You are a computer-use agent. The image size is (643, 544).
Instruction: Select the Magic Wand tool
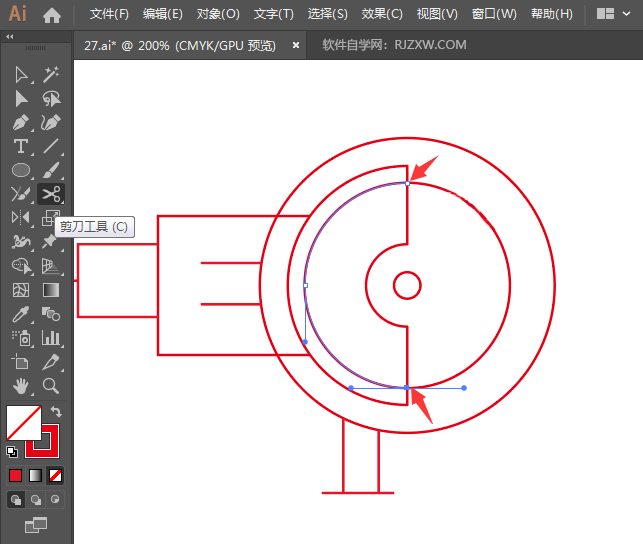coord(51,74)
